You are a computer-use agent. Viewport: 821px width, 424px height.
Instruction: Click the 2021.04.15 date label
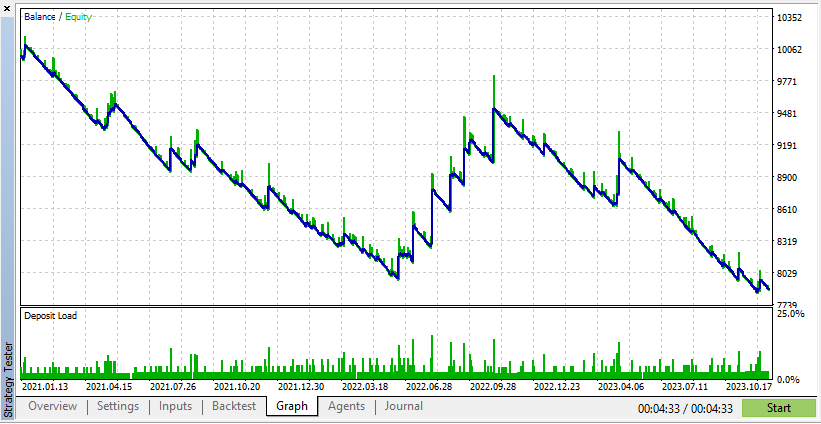pos(109,387)
